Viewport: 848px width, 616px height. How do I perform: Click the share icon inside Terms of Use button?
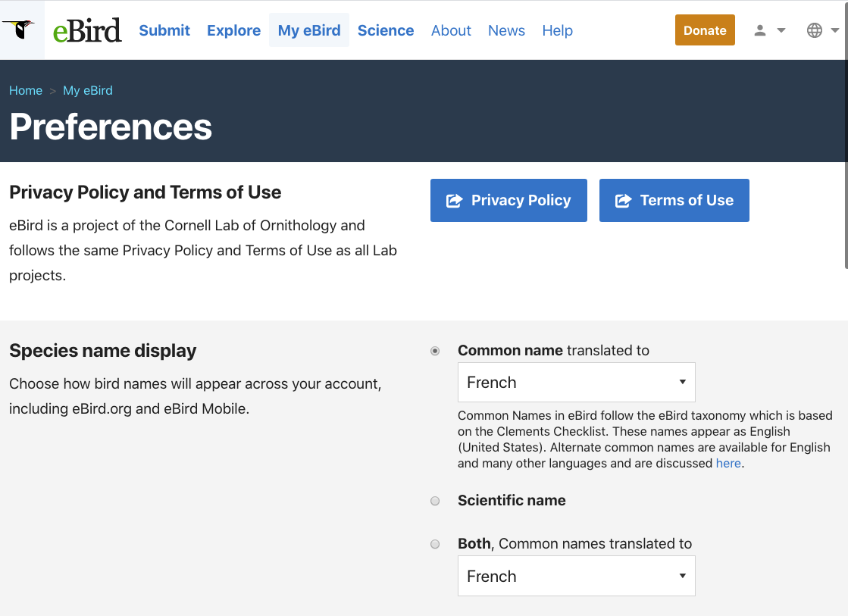pyautogui.click(x=624, y=200)
